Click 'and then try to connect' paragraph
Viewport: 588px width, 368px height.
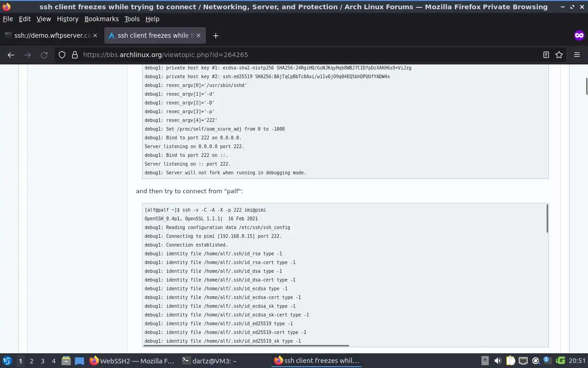point(189,191)
